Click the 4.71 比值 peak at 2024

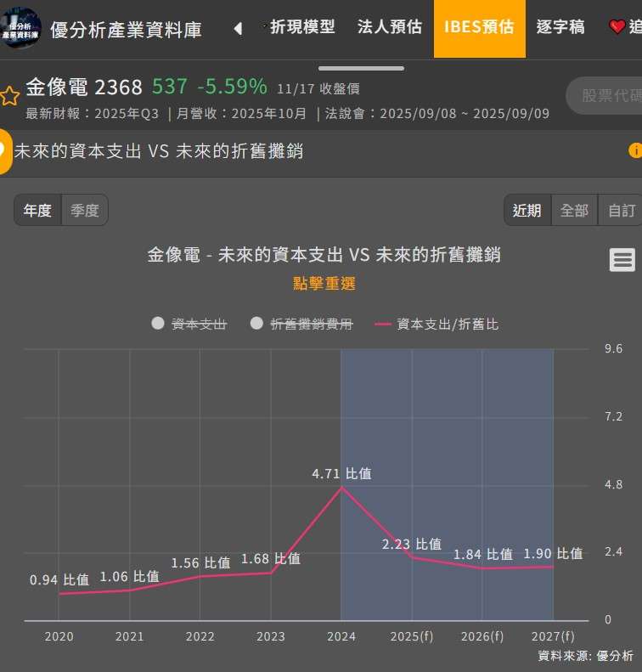341,488
